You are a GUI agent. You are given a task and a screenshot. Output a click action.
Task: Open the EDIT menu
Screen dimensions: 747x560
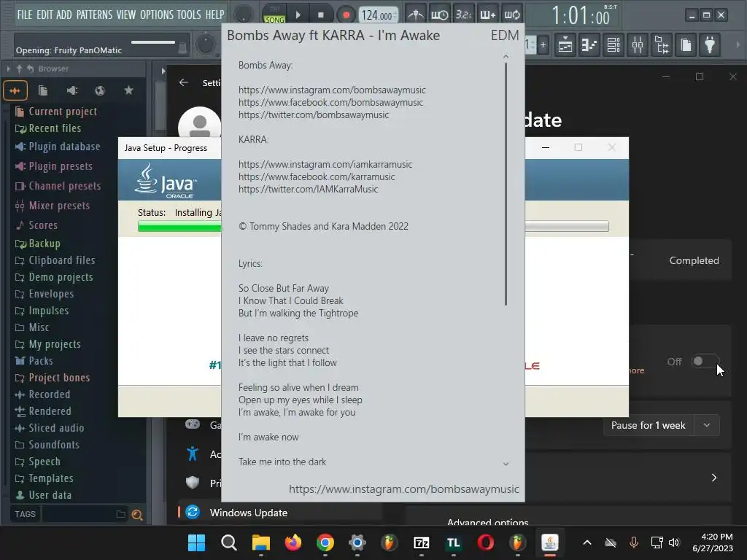click(44, 15)
